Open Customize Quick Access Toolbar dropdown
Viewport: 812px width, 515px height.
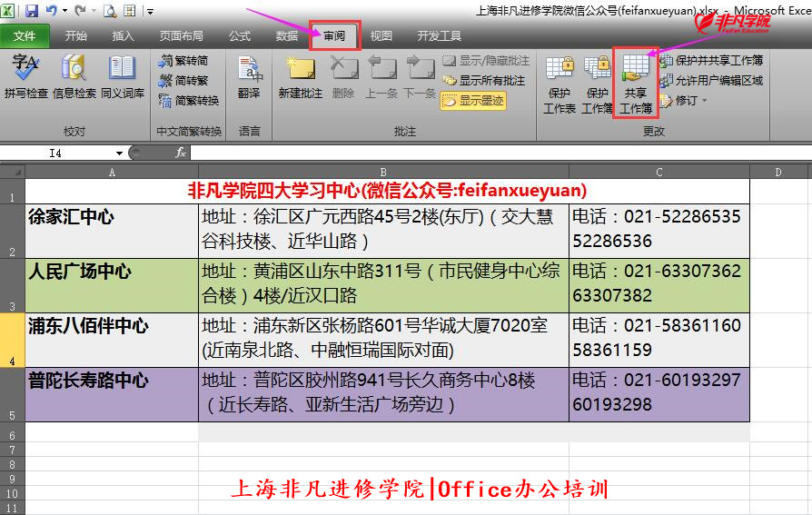[x=150, y=11]
